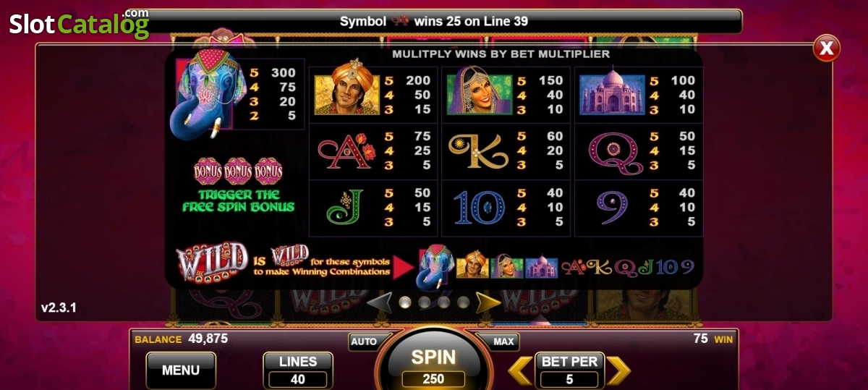The width and height of the screenshot is (868, 390).
Task: Click the golden K symbol
Action: click(x=478, y=151)
